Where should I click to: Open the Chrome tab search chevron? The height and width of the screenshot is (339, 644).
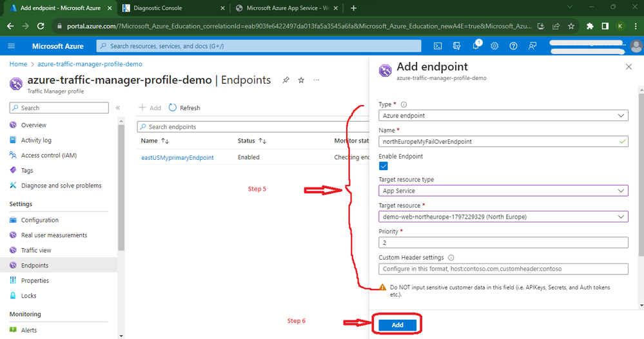coord(570,7)
